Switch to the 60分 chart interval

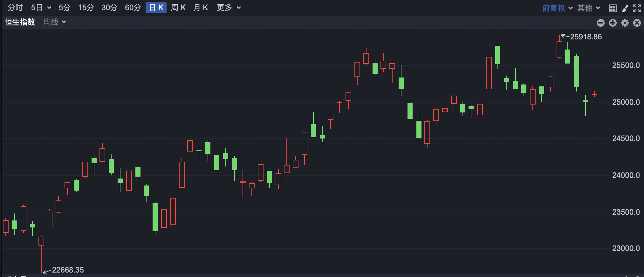pos(133,8)
